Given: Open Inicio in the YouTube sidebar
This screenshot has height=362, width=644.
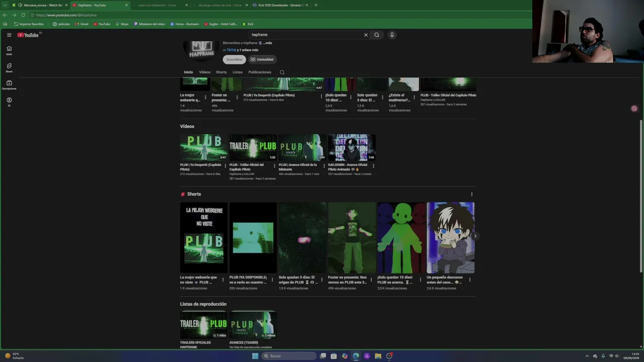Looking at the screenshot, I should [9, 50].
